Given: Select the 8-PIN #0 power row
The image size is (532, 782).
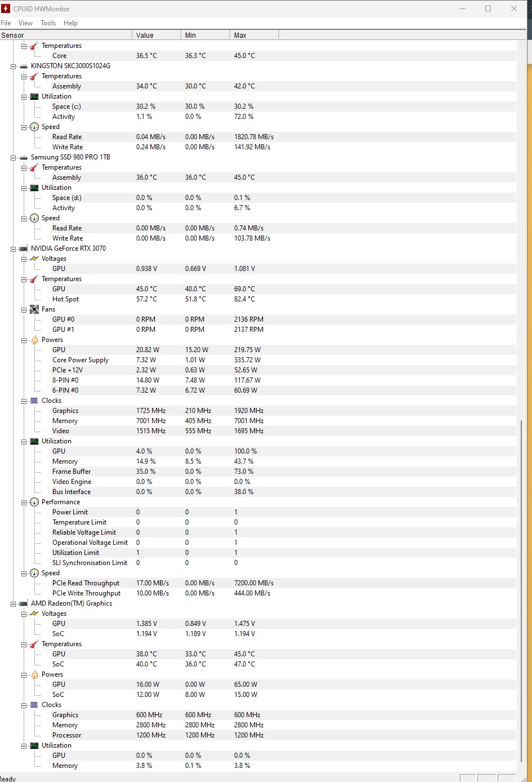Looking at the screenshot, I should [x=258, y=380].
